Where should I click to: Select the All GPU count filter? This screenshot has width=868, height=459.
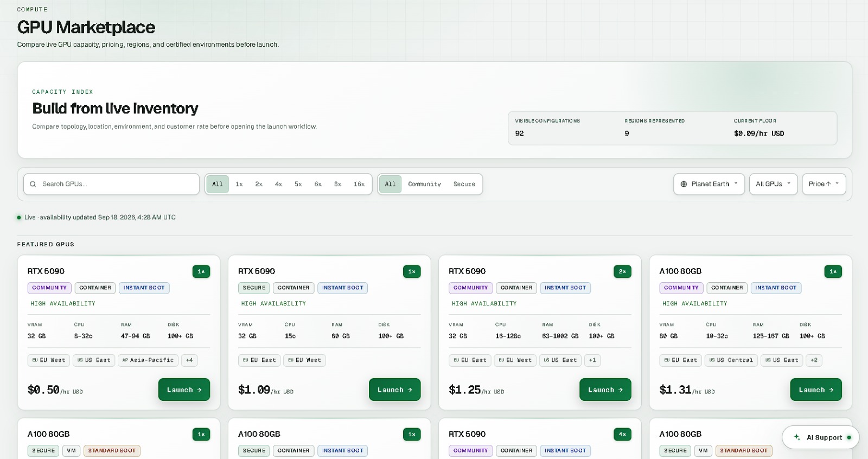pyautogui.click(x=218, y=184)
